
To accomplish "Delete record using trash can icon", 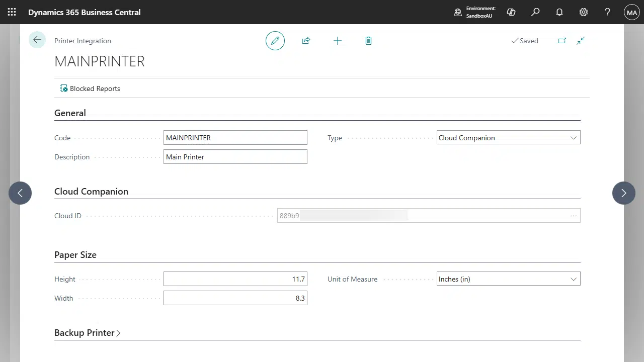I will click(x=368, y=41).
